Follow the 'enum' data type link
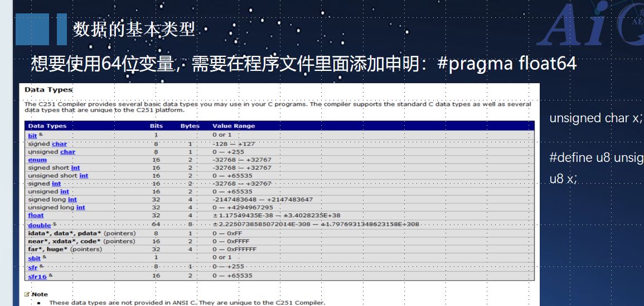 [37, 160]
